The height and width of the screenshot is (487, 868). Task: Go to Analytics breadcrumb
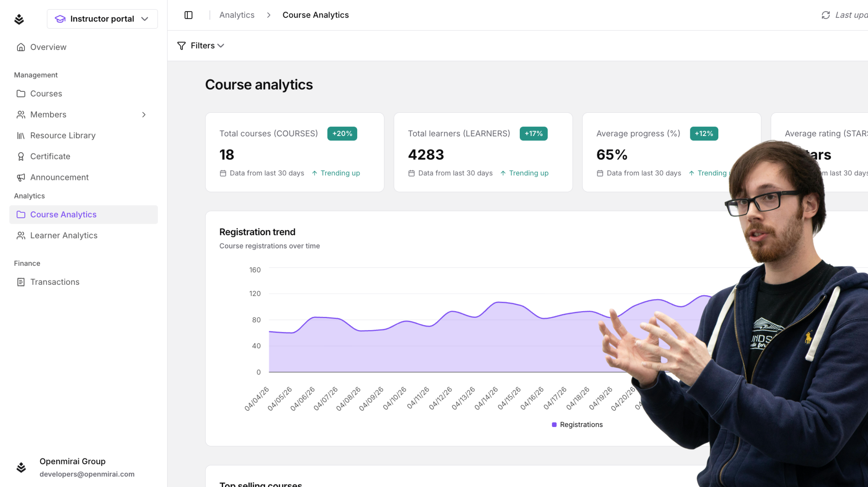(237, 15)
